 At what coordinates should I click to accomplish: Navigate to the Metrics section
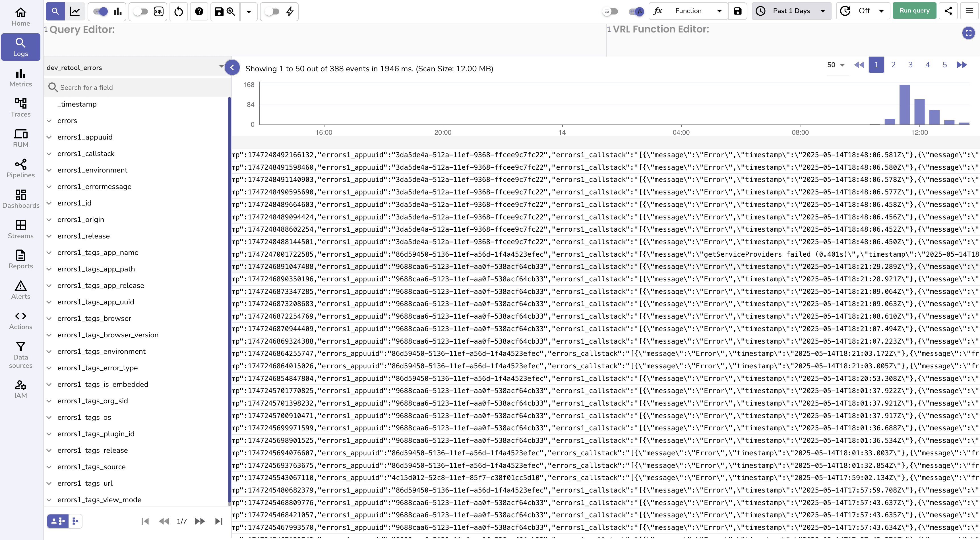[x=20, y=78]
